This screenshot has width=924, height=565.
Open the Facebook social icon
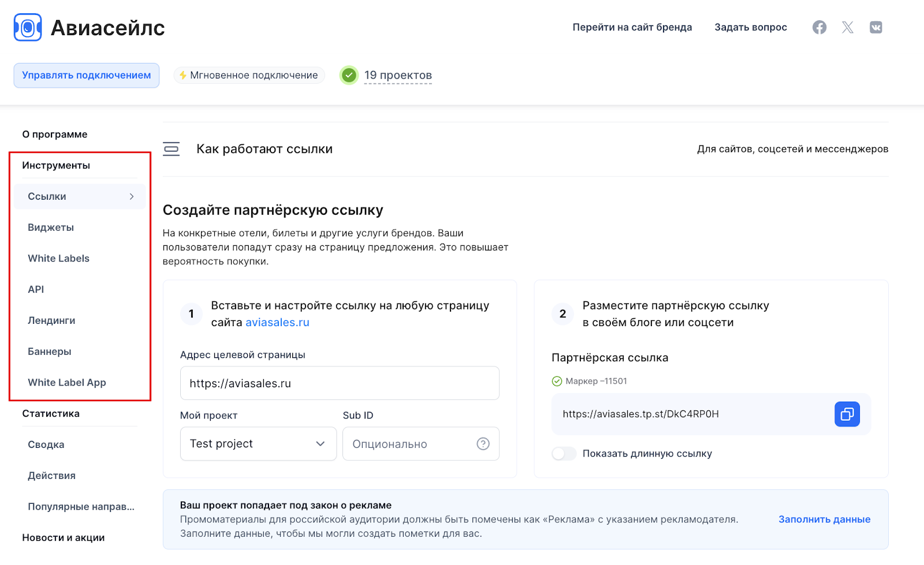[x=819, y=27]
